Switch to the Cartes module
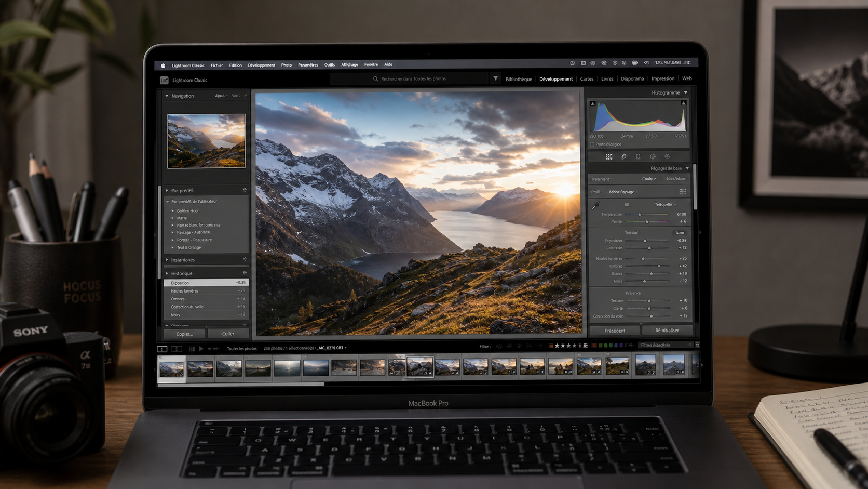This screenshot has width=868, height=489. tap(587, 79)
